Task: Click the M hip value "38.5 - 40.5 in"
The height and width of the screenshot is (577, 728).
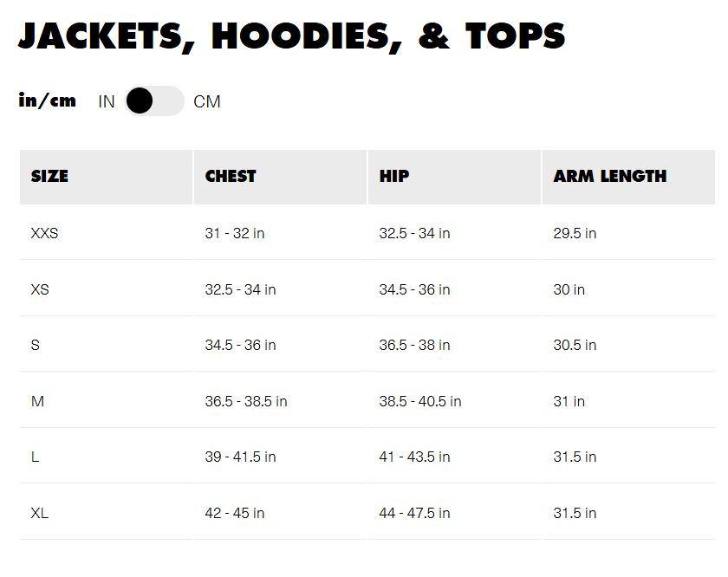Action: click(x=420, y=401)
